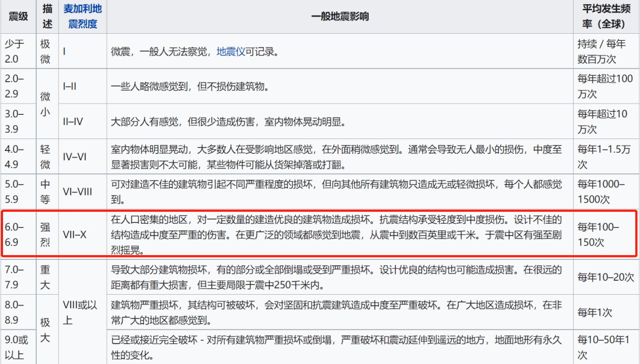The image size is (640, 364).
Task: Select the 一般地震影响 column header
Action: pos(340,17)
